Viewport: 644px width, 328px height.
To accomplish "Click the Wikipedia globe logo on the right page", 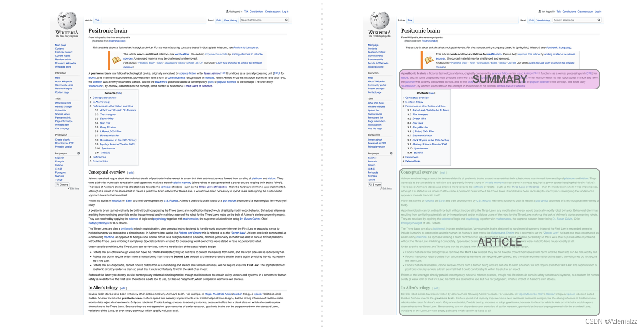I will (380, 21).
